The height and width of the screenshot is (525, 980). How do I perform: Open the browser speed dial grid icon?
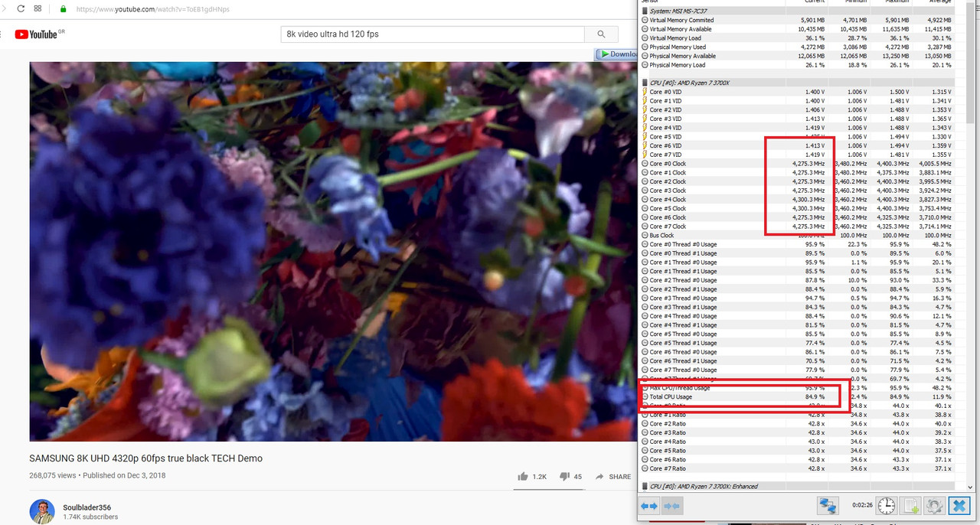click(x=38, y=9)
